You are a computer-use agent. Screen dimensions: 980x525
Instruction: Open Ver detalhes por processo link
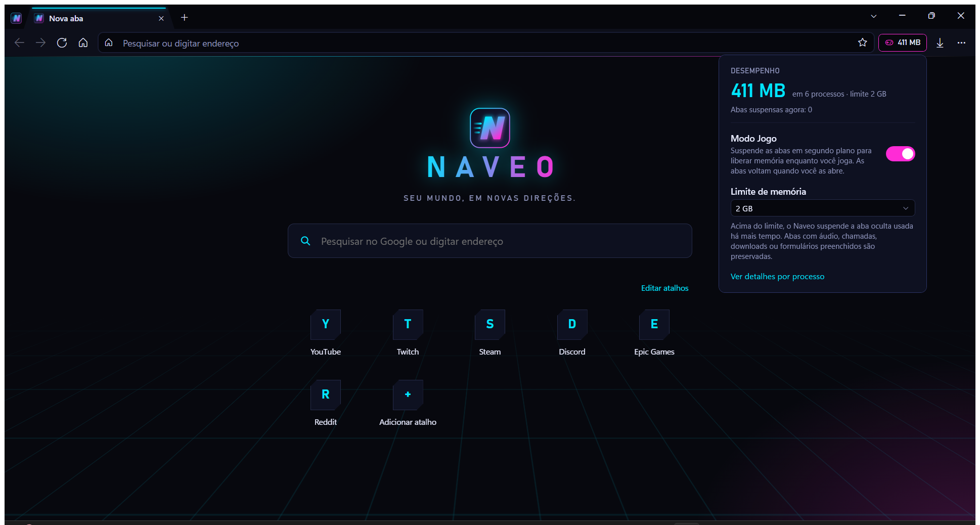[x=777, y=277]
